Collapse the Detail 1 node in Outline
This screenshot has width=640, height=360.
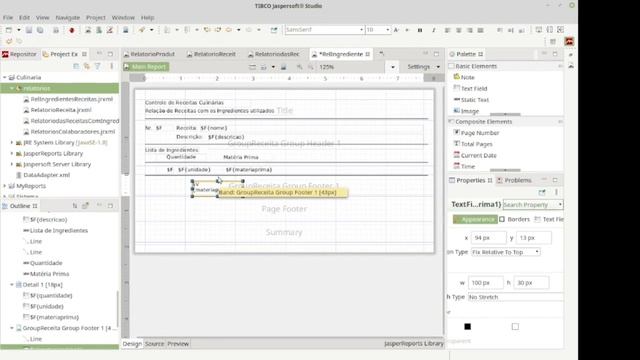11,284
